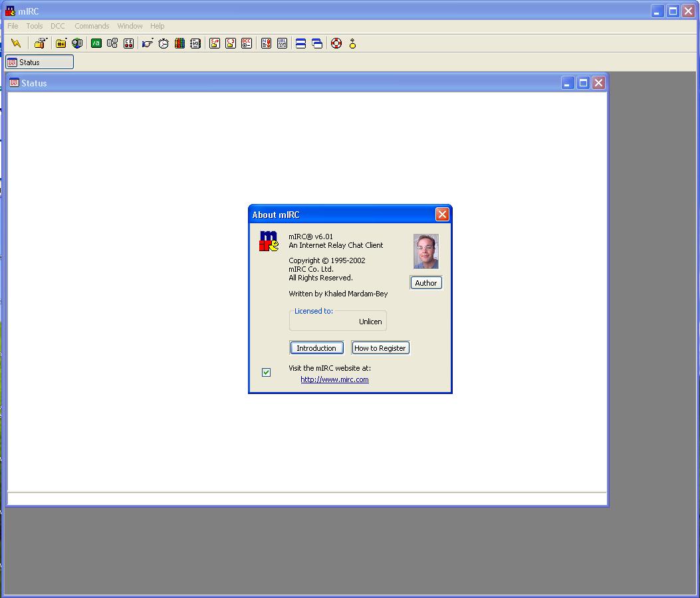This screenshot has width=700, height=598.
Task: Open the Address Book icon
Action: pyautogui.click(x=195, y=43)
